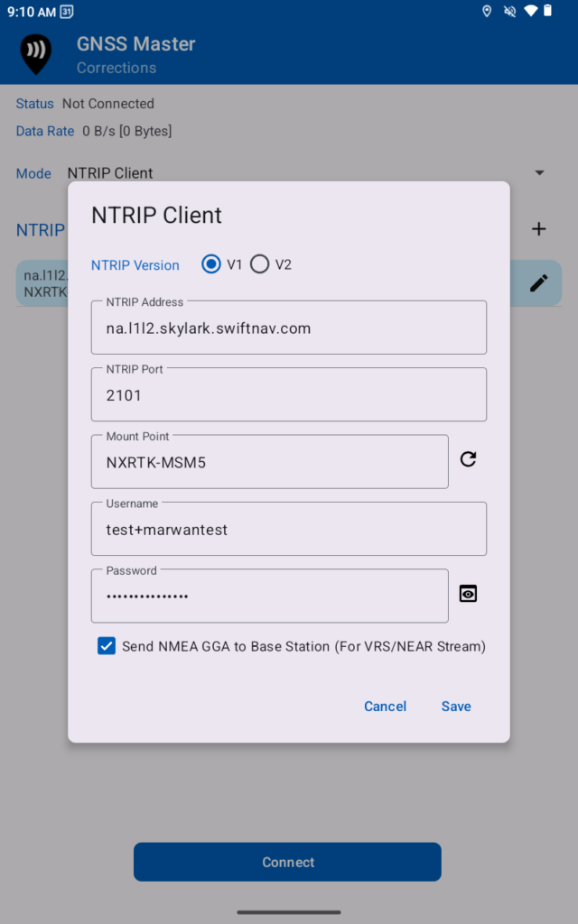This screenshot has height=924, width=578.
Task: Refresh the mount point list
Action: (468, 459)
